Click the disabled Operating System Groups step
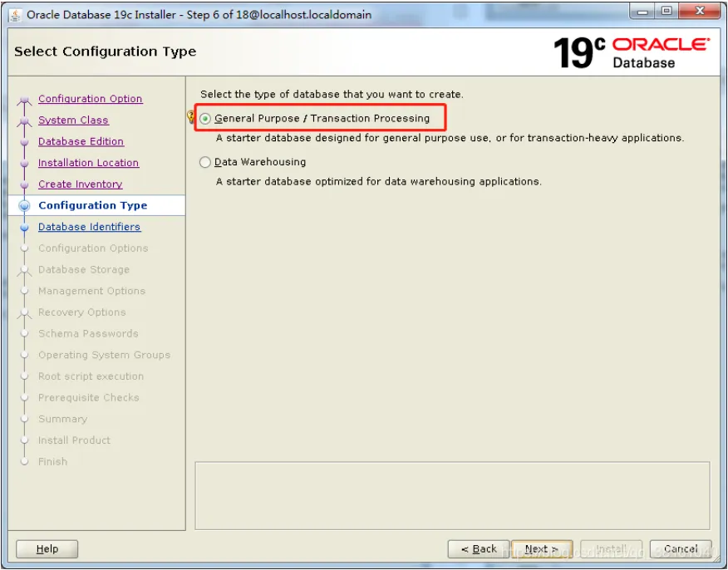Viewport: 728px width, 570px height. tap(105, 355)
